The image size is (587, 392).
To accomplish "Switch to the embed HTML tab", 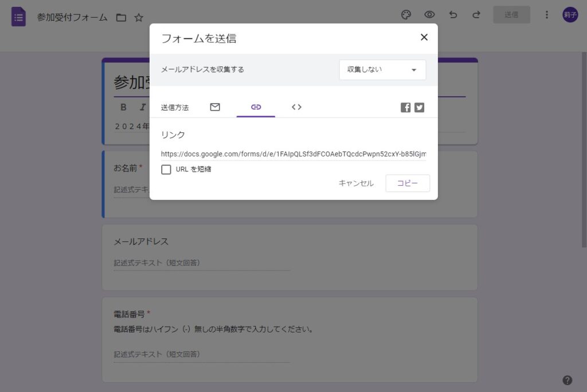I will 296,107.
